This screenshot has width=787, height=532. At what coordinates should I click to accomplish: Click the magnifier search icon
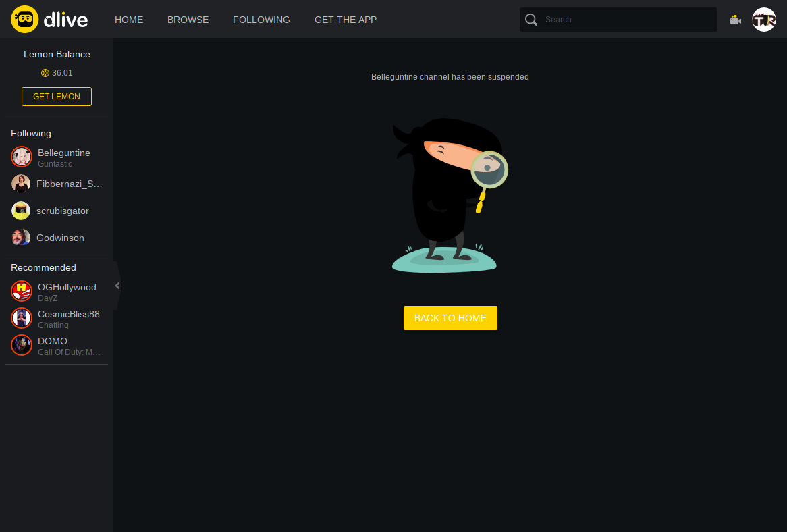[531, 20]
